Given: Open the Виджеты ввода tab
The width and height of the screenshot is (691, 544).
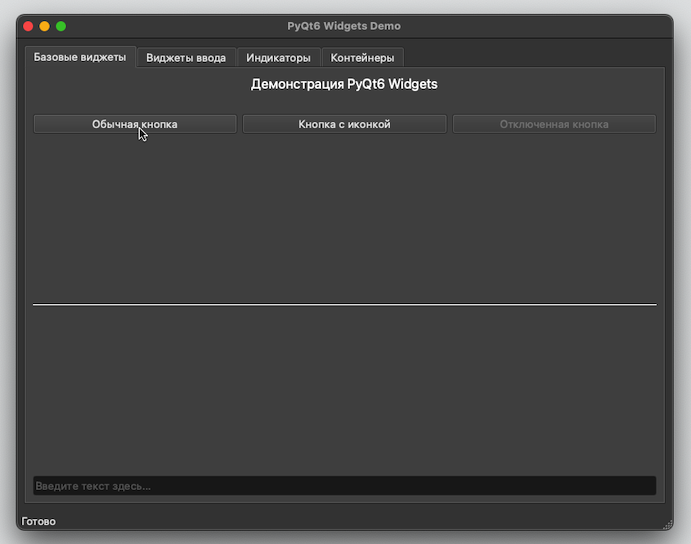Looking at the screenshot, I should (x=186, y=58).
